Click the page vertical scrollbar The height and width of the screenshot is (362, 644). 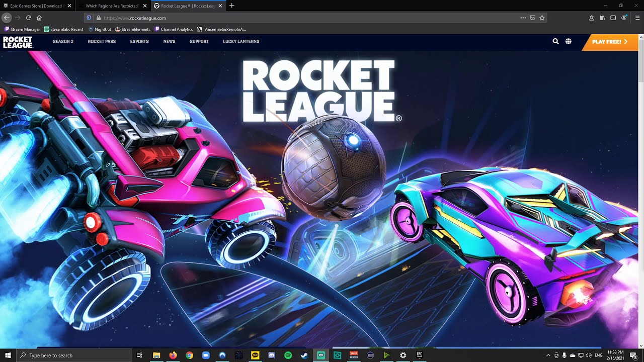641,191
